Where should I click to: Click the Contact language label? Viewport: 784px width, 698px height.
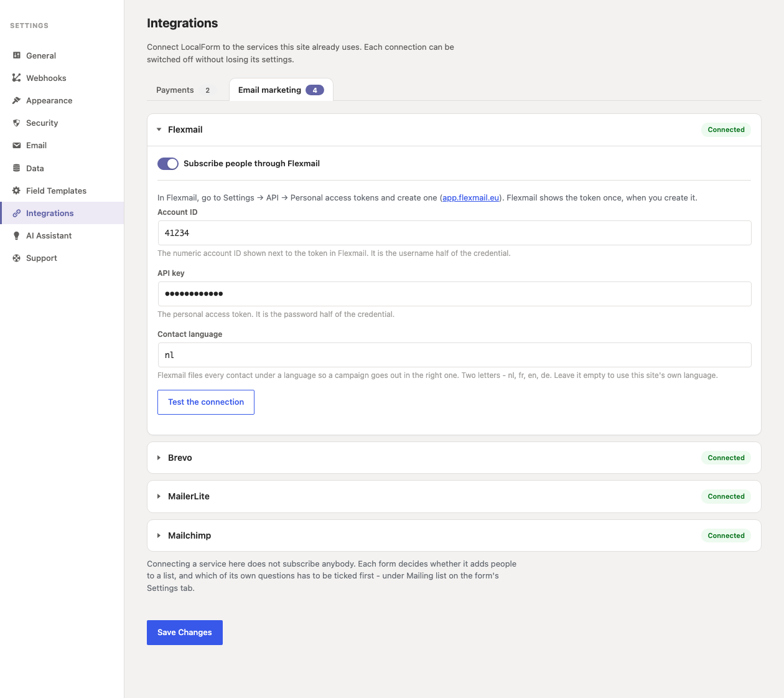pyautogui.click(x=190, y=334)
